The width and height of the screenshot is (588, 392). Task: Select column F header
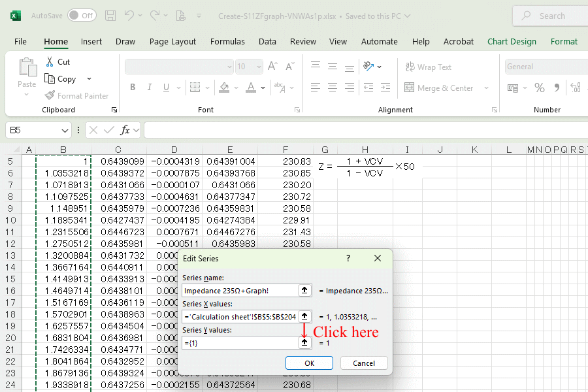coord(286,150)
